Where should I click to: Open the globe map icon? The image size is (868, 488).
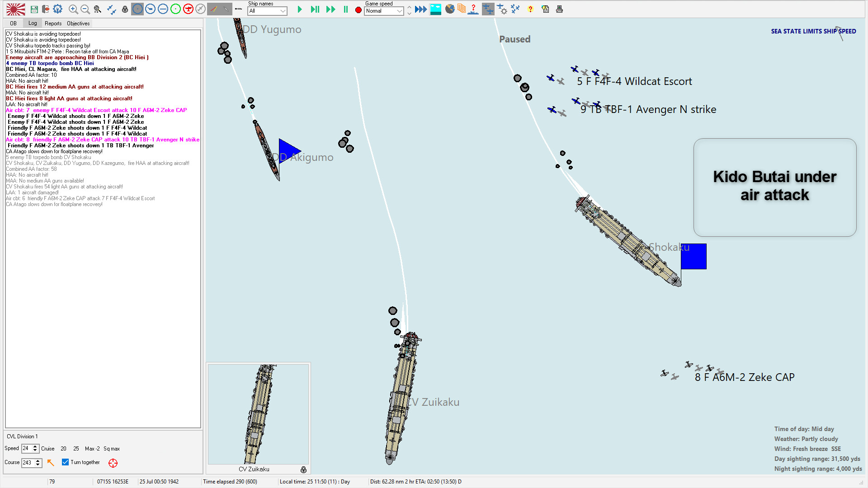[x=450, y=9]
